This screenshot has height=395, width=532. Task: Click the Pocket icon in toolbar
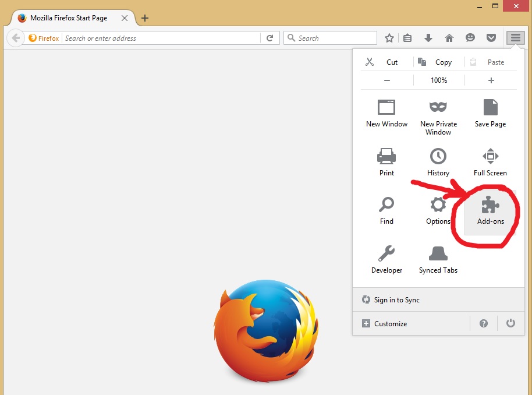(491, 38)
